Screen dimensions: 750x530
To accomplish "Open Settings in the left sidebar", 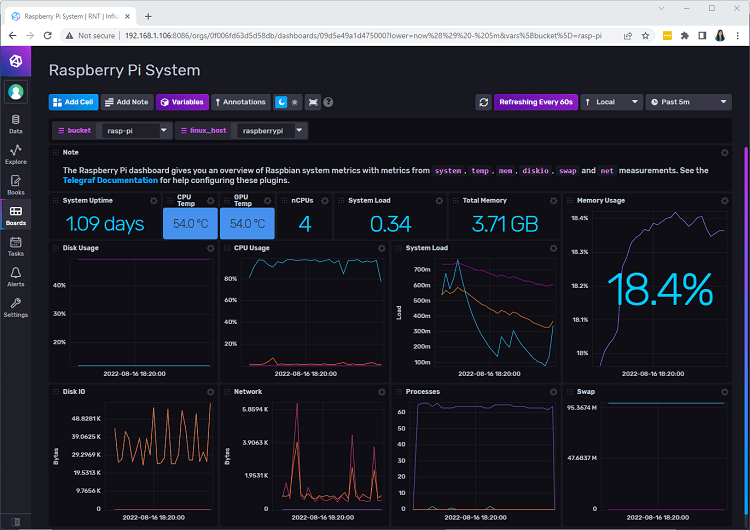I will pyautogui.click(x=15, y=307).
